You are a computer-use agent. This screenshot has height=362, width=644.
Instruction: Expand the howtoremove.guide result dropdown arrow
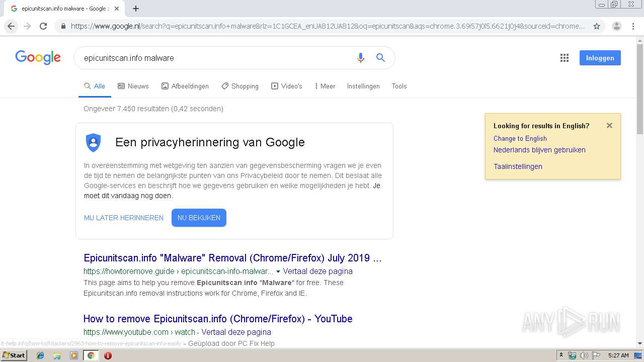click(278, 271)
